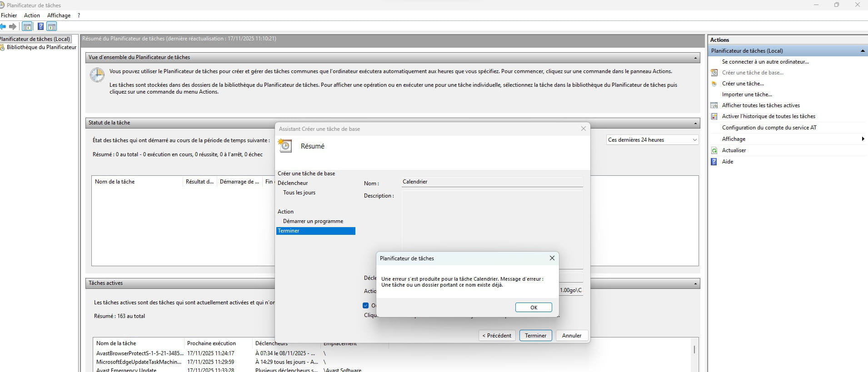Toggle the Actions pane toolbar icon

pos(52,26)
